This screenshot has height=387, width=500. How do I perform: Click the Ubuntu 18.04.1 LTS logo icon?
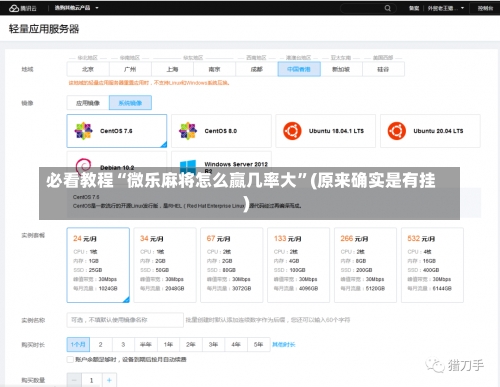[x=292, y=131]
